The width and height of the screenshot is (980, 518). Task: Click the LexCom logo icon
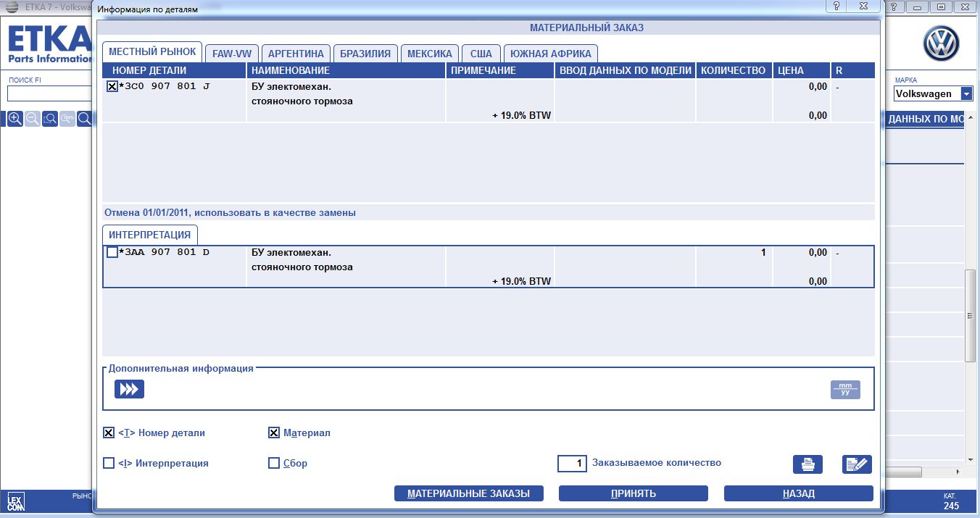[x=16, y=502]
